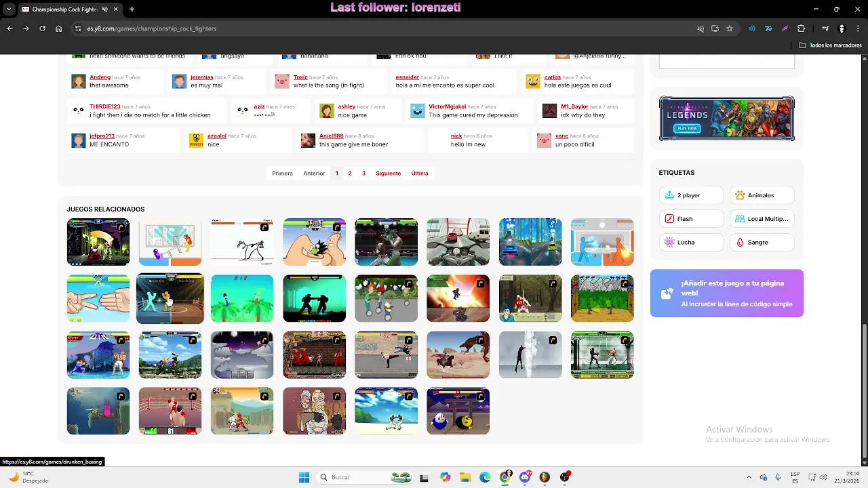This screenshot has height=488, width=868.
Task: Open Discord from taskbar
Action: pyautogui.click(x=525, y=477)
